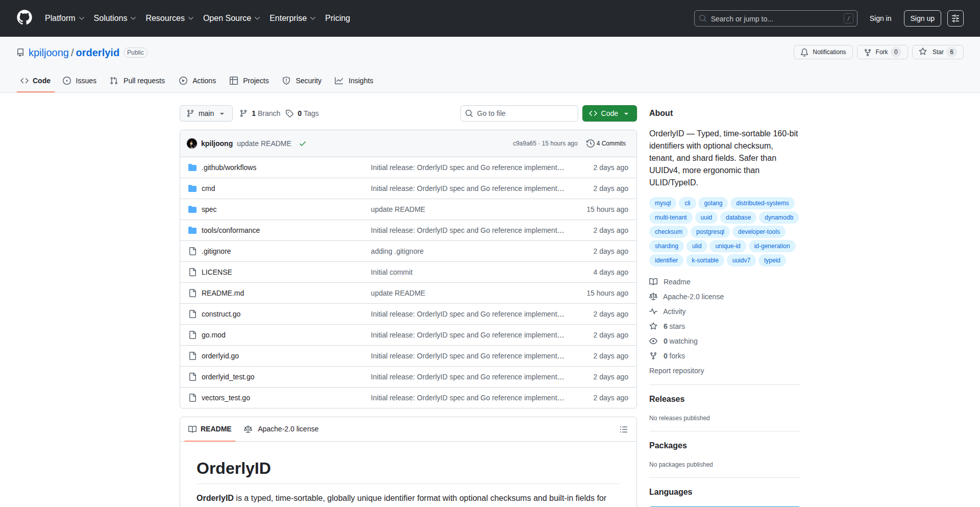
Task: Select the postgresql topic tag
Action: click(710, 232)
